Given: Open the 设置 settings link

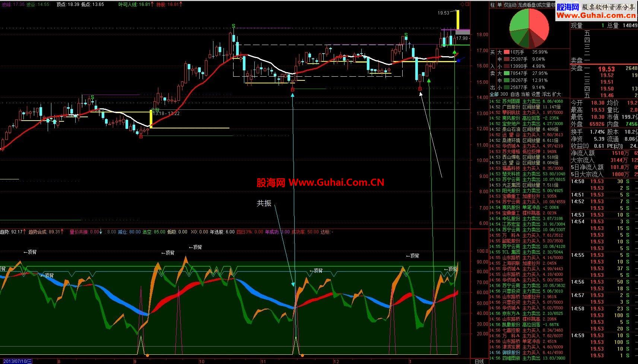Looking at the screenshot, I should point(536,95).
